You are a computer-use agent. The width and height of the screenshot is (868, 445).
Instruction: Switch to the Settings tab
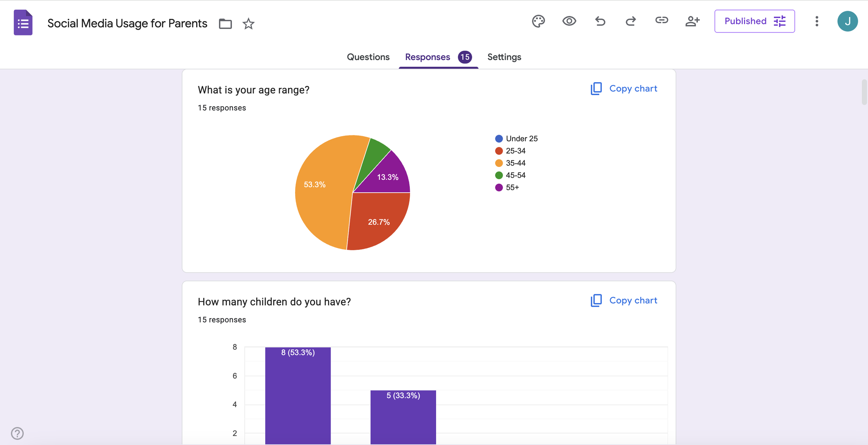(504, 57)
